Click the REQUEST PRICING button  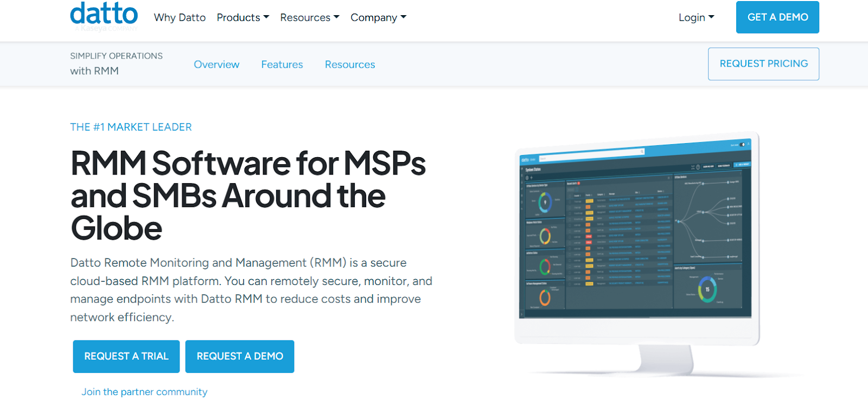[763, 64]
